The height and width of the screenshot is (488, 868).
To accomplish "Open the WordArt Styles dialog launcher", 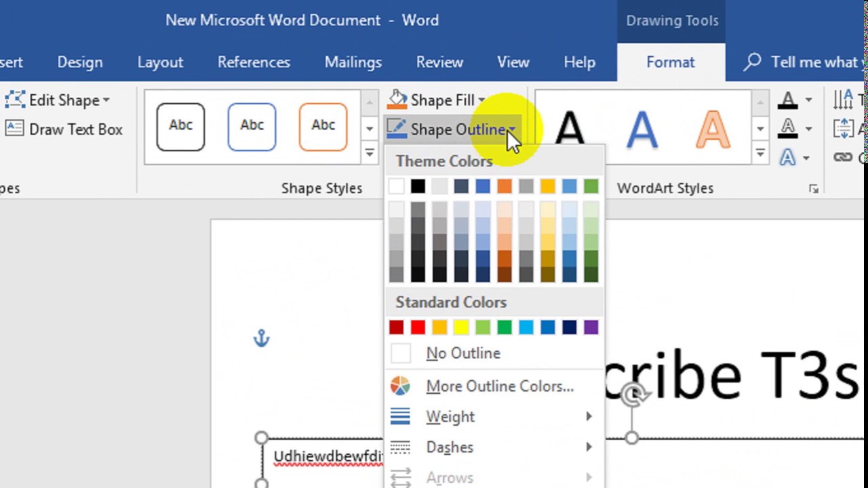I will (x=814, y=189).
